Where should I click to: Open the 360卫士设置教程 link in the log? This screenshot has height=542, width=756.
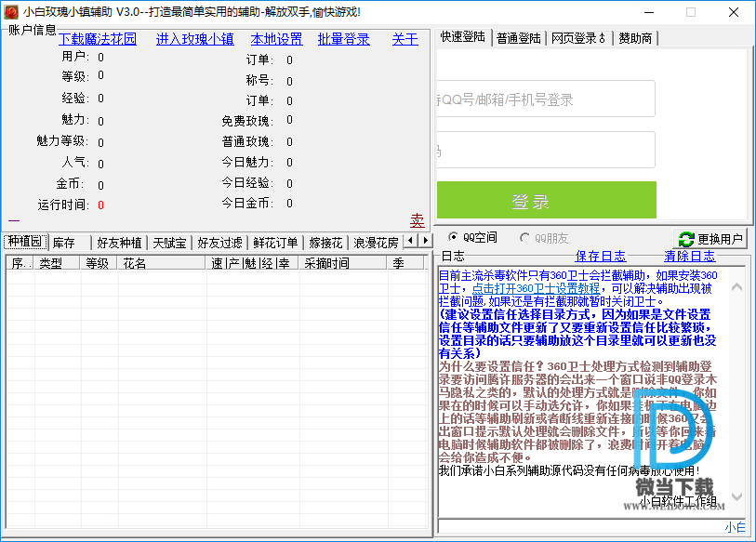(536, 288)
